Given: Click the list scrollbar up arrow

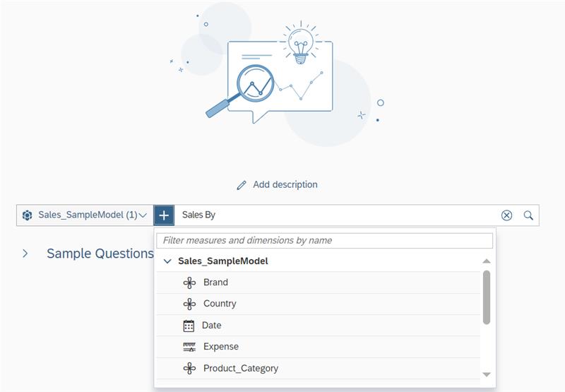Looking at the screenshot, I should (x=487, y=261).
